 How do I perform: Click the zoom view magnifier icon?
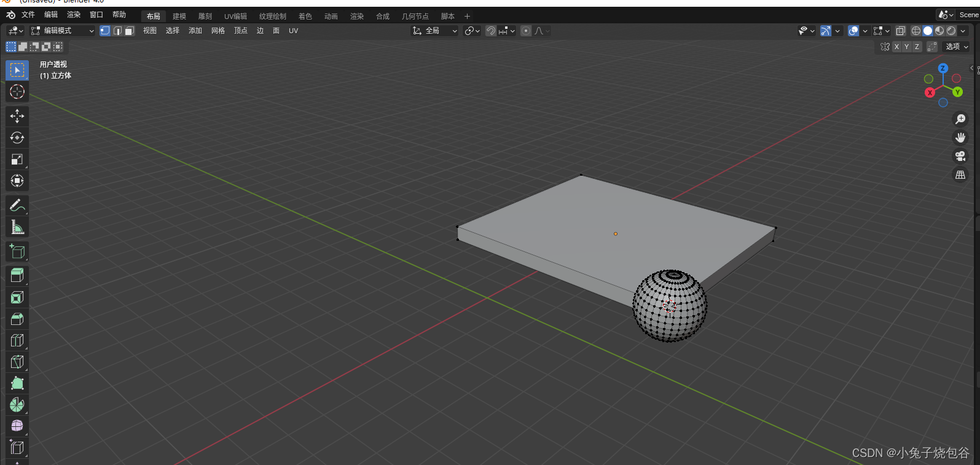960,119
